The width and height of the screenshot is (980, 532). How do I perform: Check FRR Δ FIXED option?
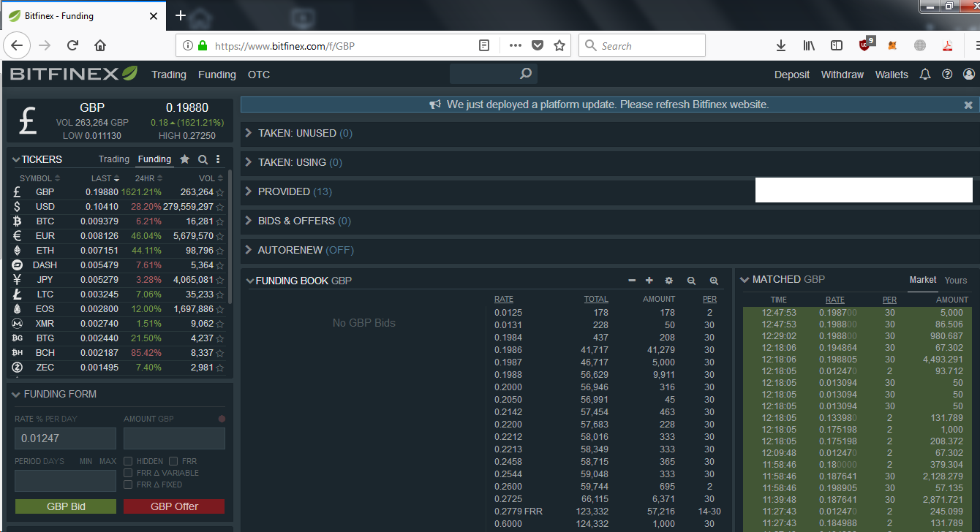point(128,484)
